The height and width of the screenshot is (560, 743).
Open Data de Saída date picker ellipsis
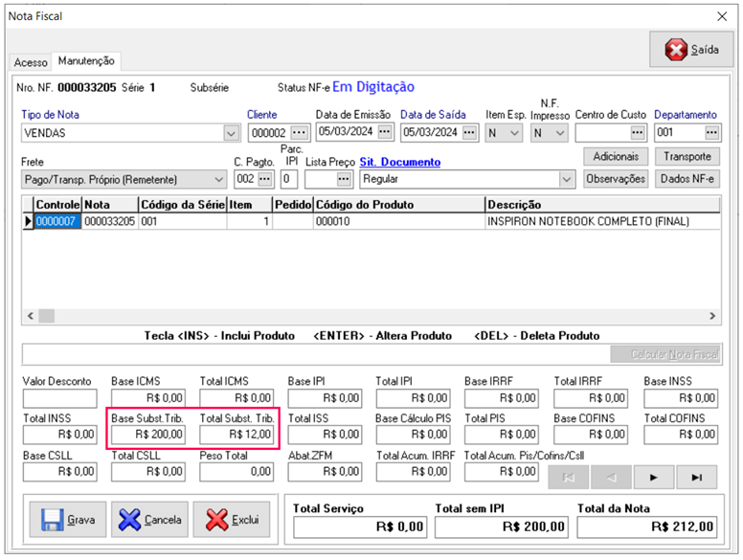469,132
